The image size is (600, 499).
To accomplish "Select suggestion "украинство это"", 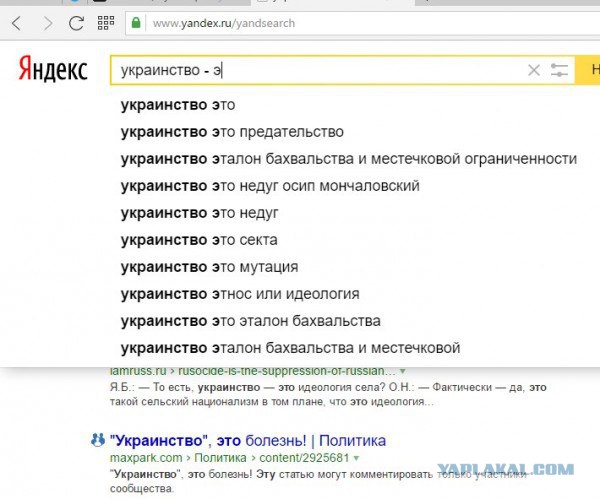I will pos(178,105).
